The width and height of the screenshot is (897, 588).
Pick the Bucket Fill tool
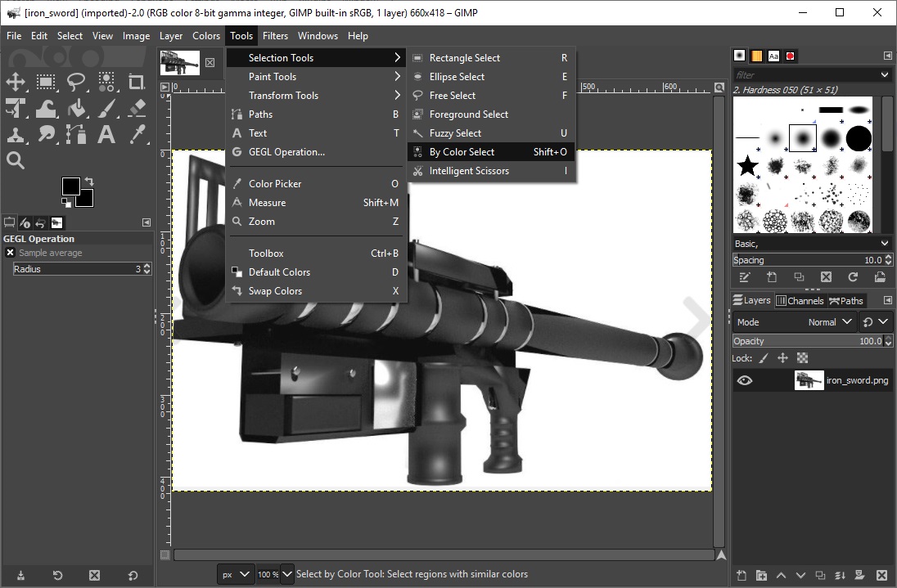tap(76, 109)
